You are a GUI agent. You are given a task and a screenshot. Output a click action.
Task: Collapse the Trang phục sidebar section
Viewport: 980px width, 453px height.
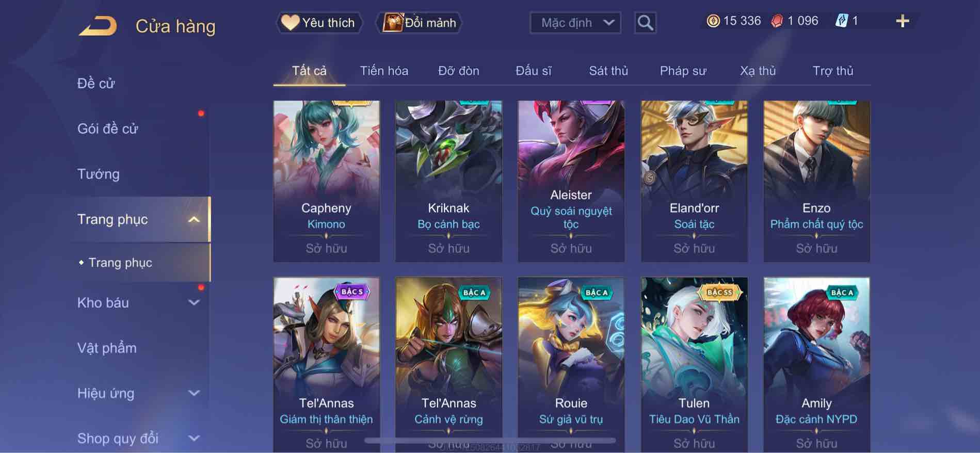point(194,220)
